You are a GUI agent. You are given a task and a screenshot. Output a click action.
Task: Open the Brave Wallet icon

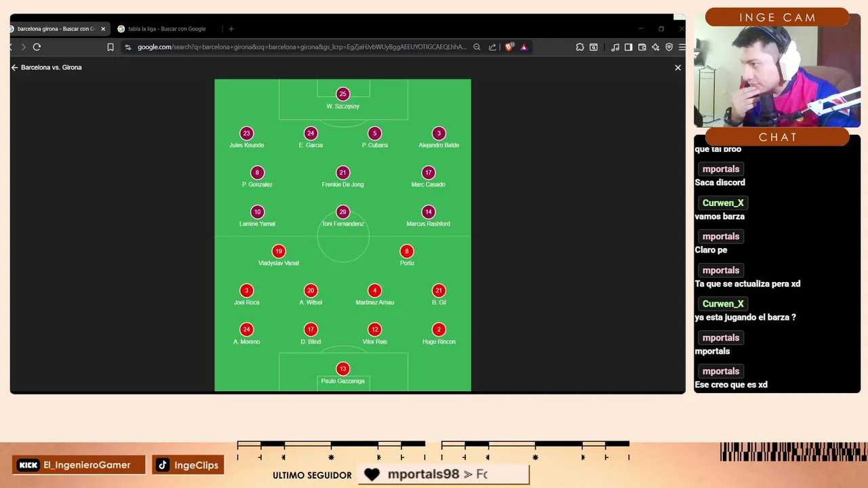[642, 47]
